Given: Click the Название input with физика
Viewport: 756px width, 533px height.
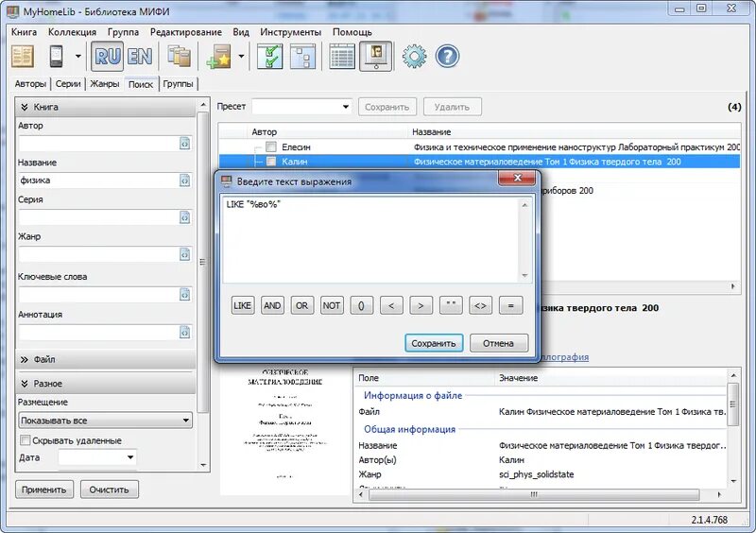Looking at the screenshot, I should (99, 181).
